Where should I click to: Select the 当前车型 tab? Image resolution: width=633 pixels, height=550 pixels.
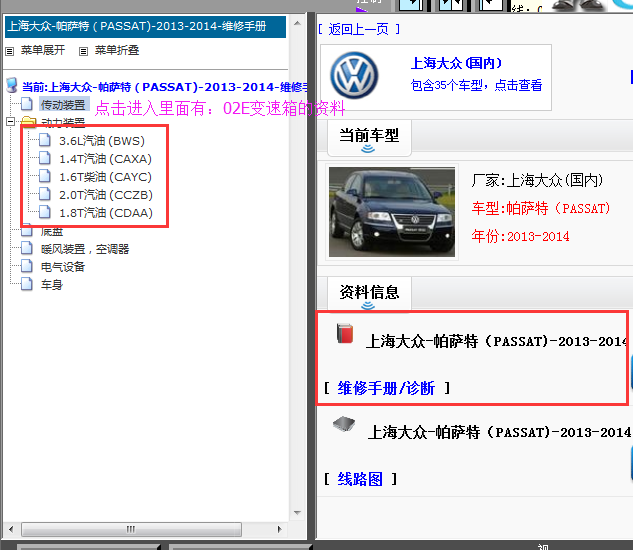point(369,138)
